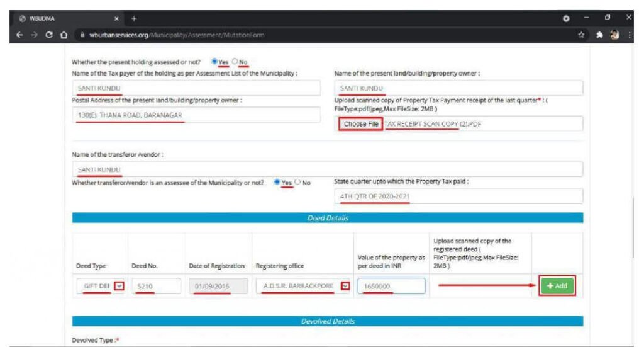
Task: Select No for transferor is an assessee
Action: point(297,182)
